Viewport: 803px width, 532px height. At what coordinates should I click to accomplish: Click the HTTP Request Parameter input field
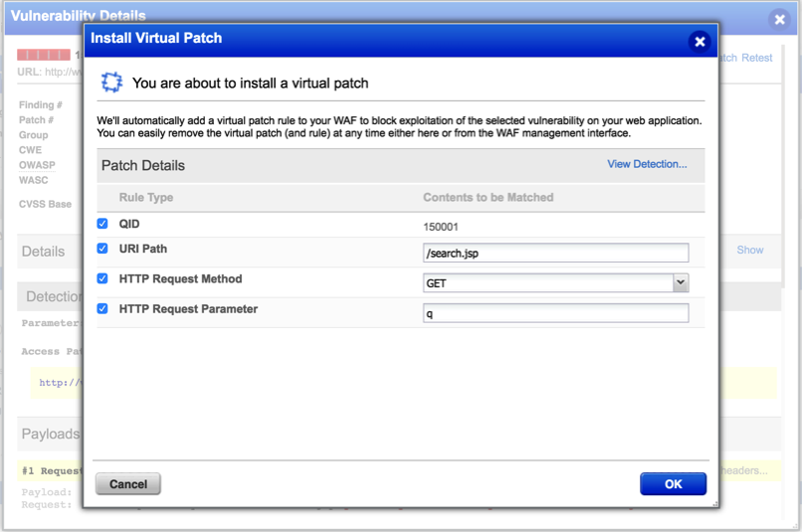click(555, 313)
